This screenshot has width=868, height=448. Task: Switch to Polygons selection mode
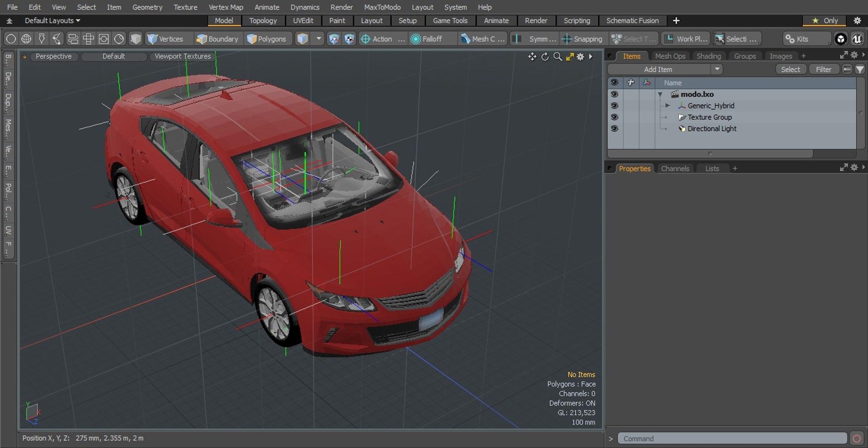(267, 39)
